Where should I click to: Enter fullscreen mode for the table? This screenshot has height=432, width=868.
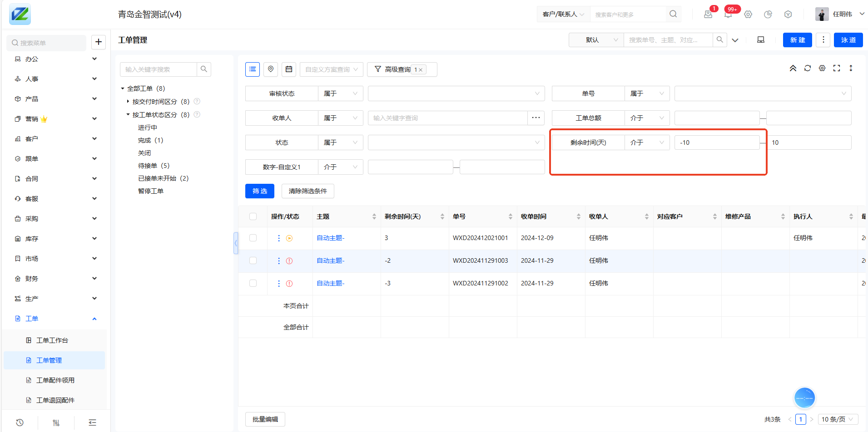(837, 68)
